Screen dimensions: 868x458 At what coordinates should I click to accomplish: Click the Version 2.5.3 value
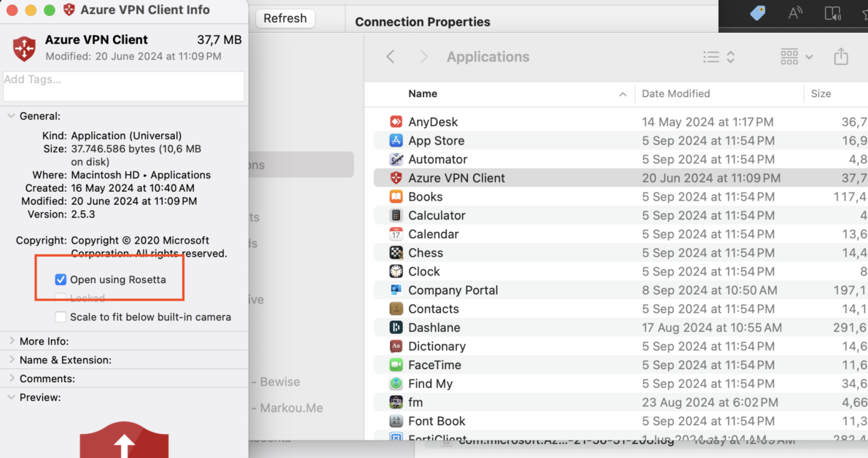click(83, 214)
